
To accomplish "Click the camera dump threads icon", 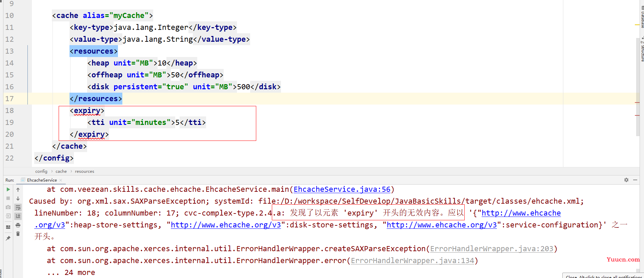I will [x=8, y=207].
